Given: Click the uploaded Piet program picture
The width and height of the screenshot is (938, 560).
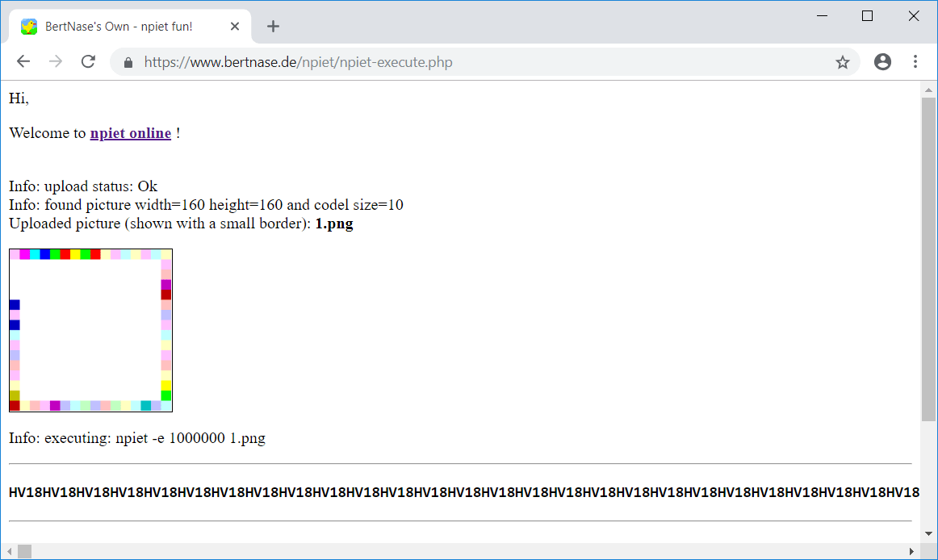Looking at the screenshot, I should pyautogui.click(x=90, y=330).
